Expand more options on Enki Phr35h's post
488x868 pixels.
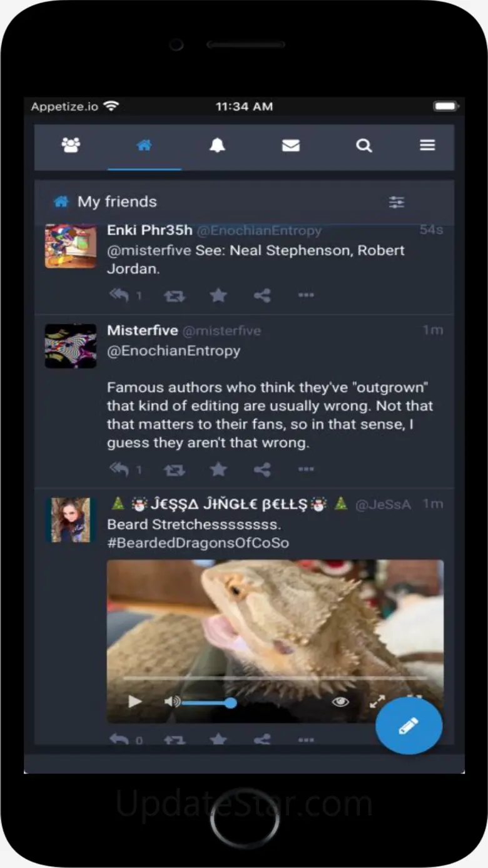click(x=306, y=295)
